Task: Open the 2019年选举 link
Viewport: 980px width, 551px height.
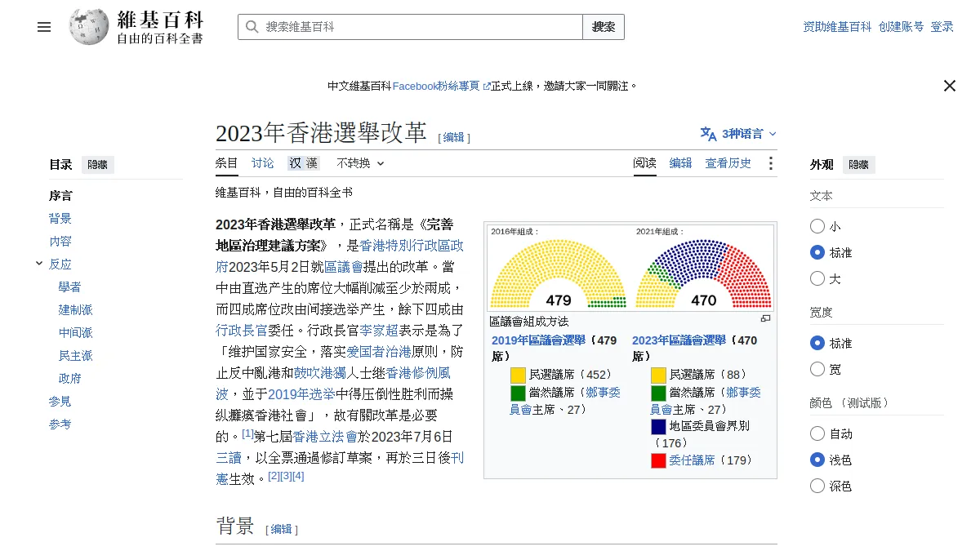Action: (x=301, y=394)
